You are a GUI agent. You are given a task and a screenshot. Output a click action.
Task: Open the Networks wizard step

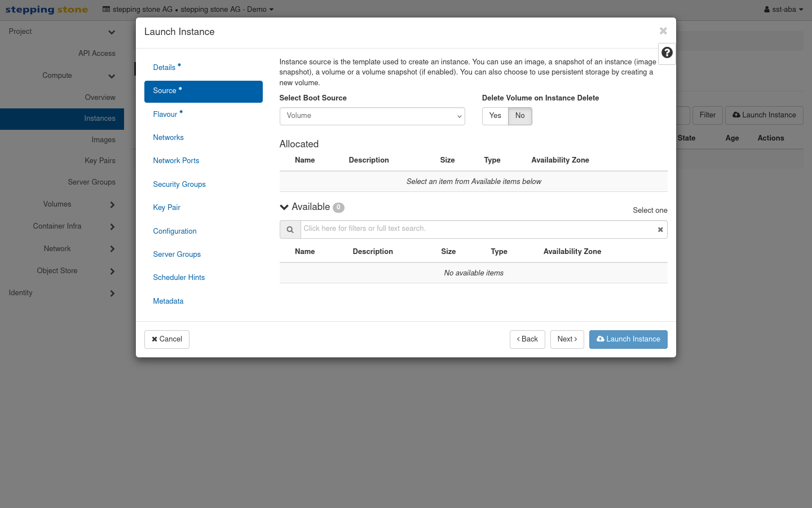point(204,138)
